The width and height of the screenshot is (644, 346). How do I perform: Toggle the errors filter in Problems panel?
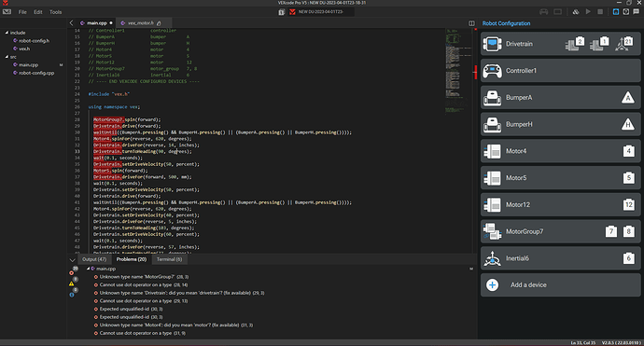coord(72,272)
